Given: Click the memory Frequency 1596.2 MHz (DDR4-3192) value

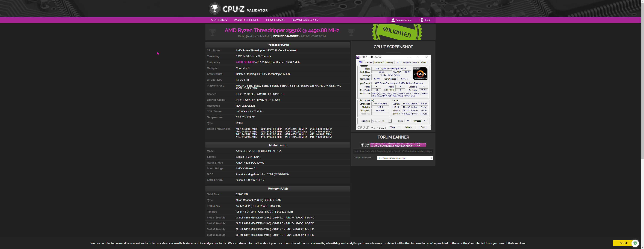Looking at the screenshot, I should [x=258, y=206].
